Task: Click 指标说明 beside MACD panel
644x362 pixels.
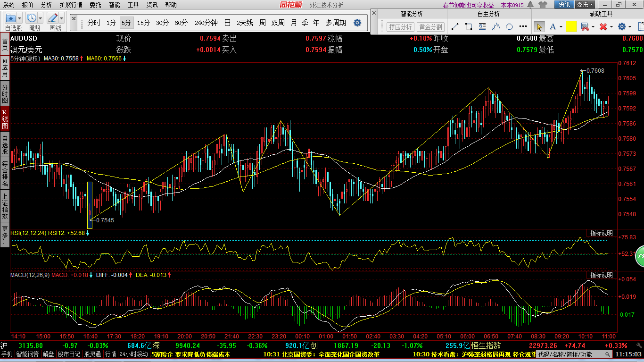Action: (x=602, y=275)
